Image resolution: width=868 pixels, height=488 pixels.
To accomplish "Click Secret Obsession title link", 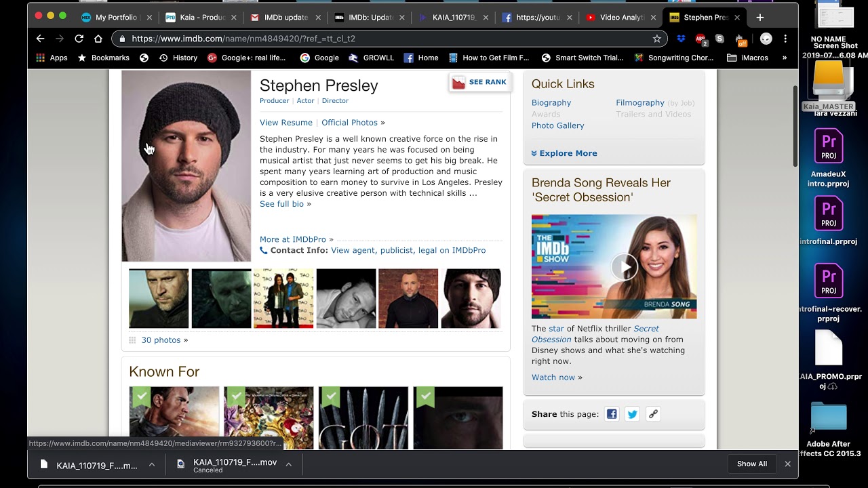I will coord(595,334).
